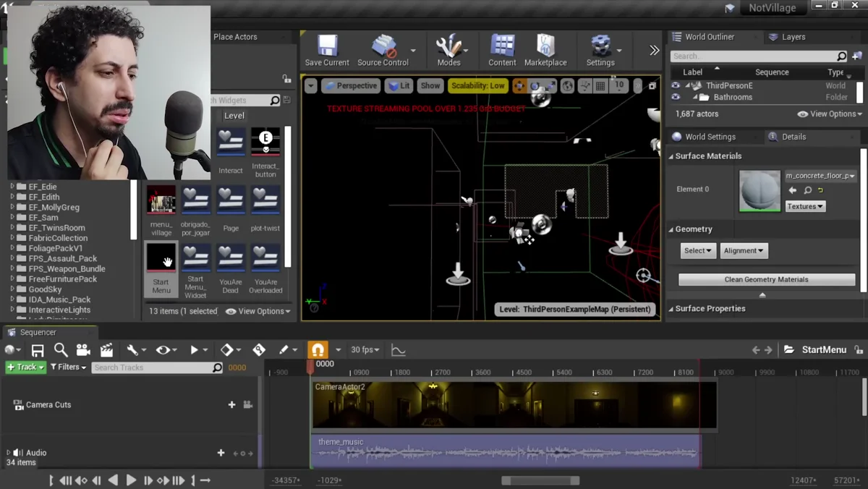Open the Textures dropdown
The image size is (868, 489).
[x=805, y=207]
